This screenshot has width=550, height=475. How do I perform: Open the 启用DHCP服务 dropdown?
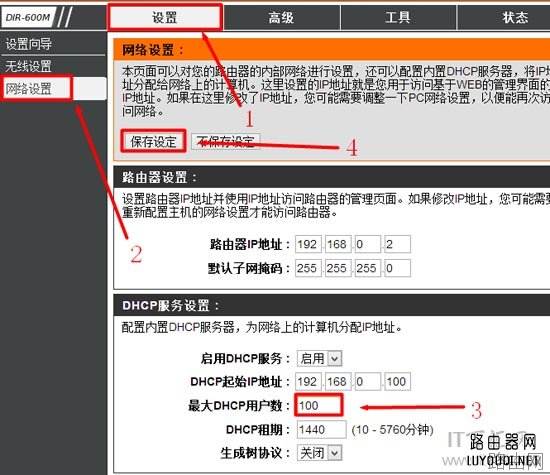(x=319, y=359)
